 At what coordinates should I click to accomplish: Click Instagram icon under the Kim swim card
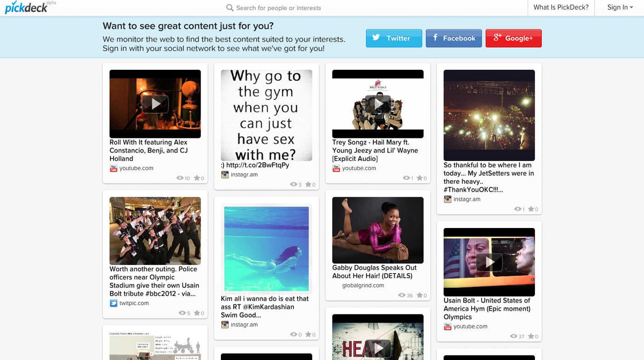225,325
